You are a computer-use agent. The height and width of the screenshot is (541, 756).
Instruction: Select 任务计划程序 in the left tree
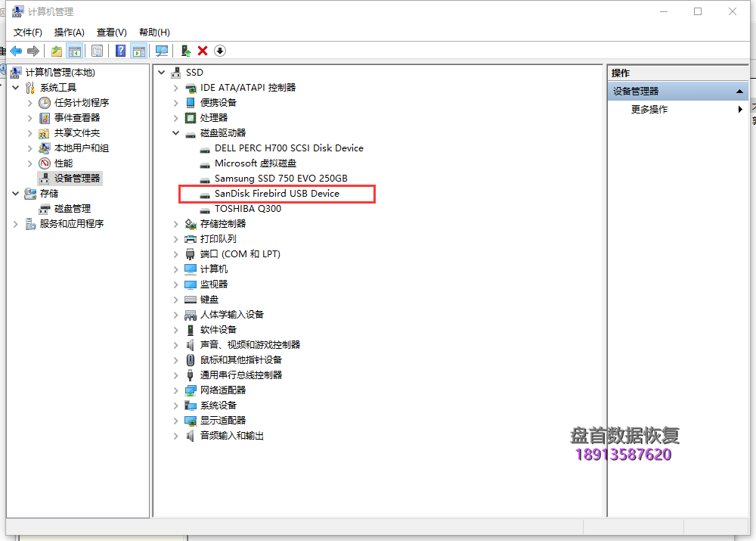pos(82,103)
